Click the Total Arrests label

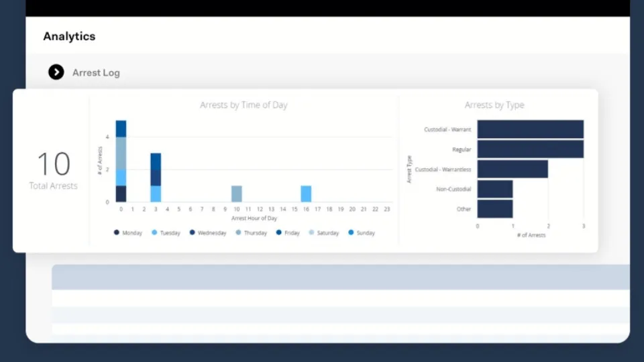click(54, 186)
